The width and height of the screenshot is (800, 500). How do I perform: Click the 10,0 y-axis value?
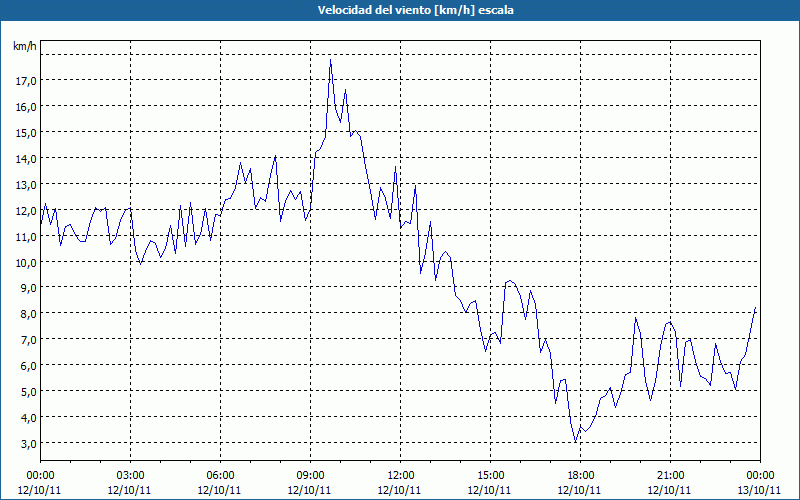point(26,262)
